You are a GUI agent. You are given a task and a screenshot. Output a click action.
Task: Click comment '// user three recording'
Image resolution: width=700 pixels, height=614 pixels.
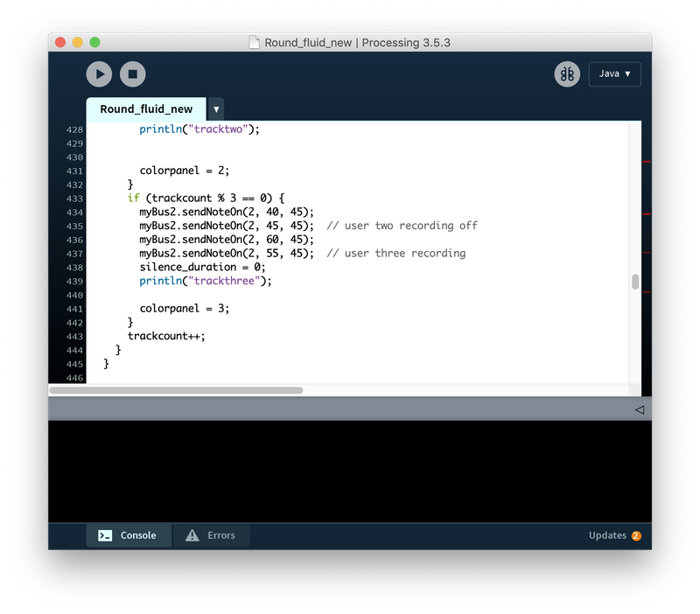(x=396, y=253)
